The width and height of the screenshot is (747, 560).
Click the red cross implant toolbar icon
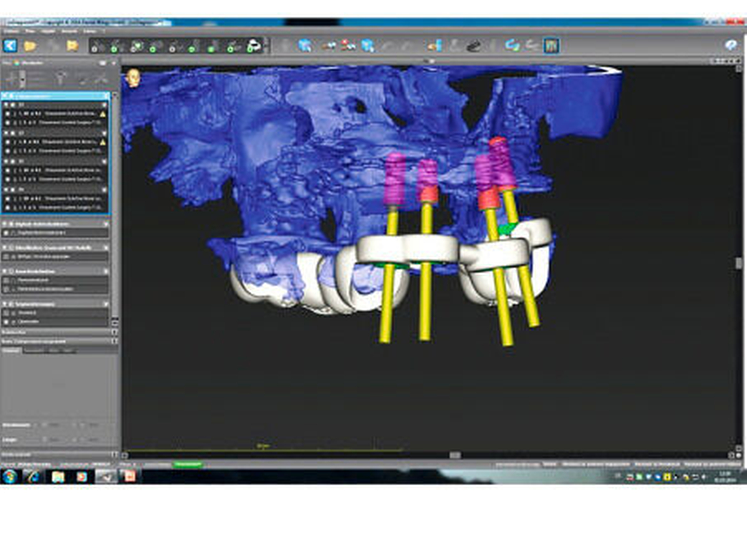(x=348, y=46)
